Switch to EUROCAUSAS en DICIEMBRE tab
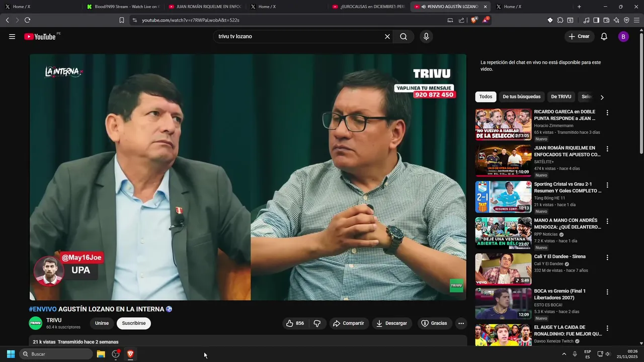The image size is (644, 362). point(368,7)
